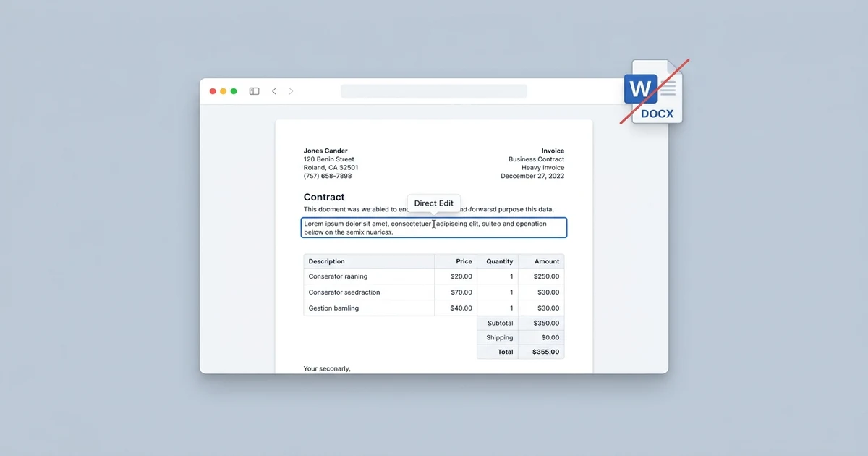Toggle the sidebar panel icon

pos(254,91)
